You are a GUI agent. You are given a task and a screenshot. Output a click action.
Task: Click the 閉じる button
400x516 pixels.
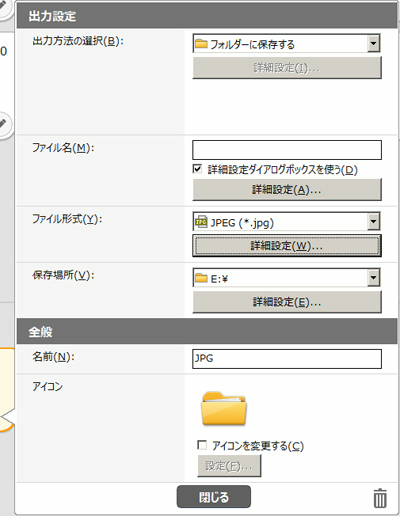(214, 497)
